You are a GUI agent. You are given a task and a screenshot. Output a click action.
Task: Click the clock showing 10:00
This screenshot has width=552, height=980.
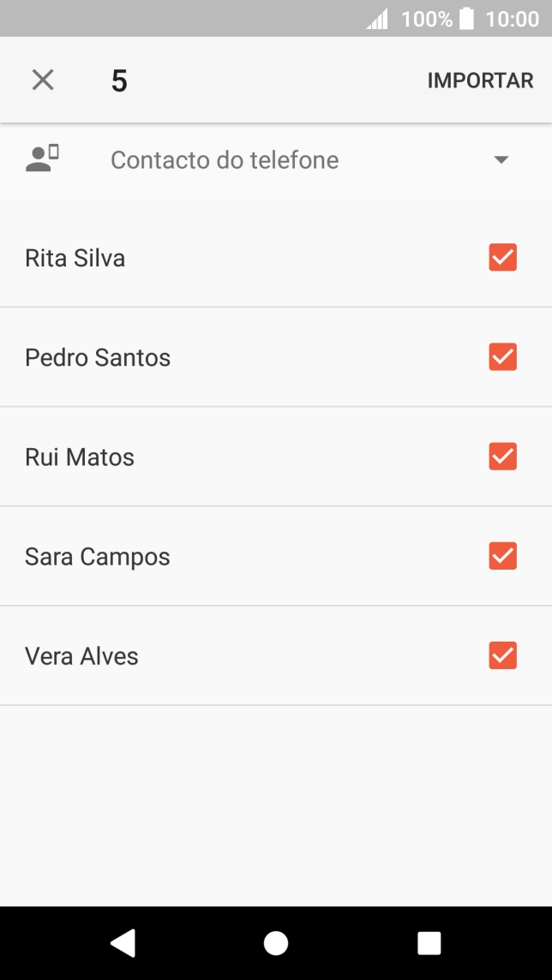[x=512, y=18]
